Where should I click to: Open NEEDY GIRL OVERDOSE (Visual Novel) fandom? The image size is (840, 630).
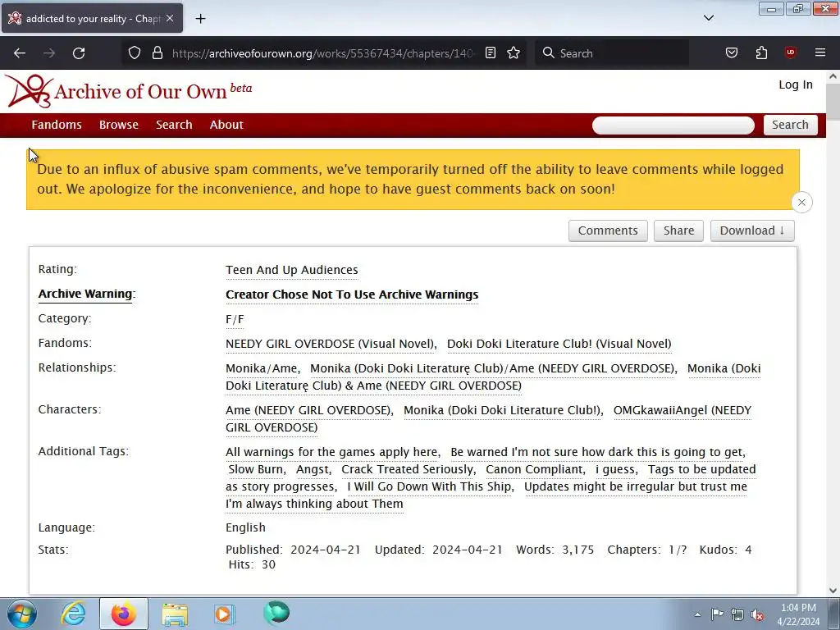[330, 344]
